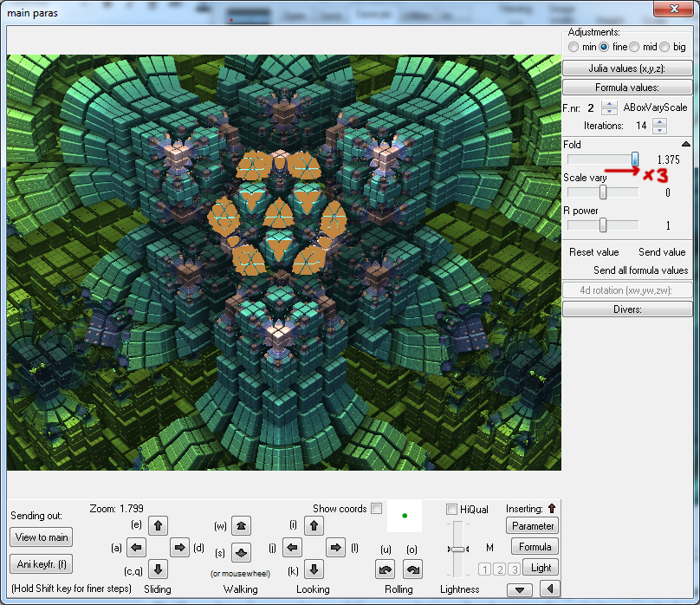Click the Sliding right arrow icon

180,548
